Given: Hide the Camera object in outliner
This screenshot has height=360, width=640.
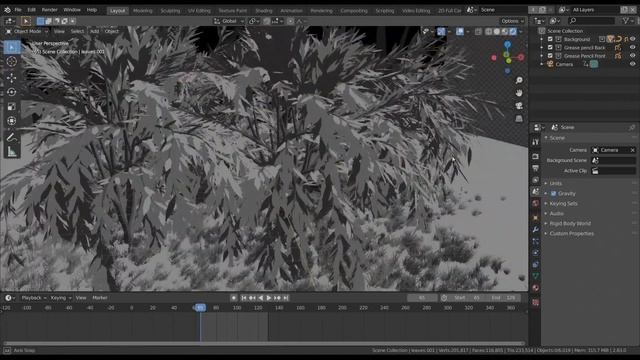Looking at the screenshot, I should pos(632,64).
